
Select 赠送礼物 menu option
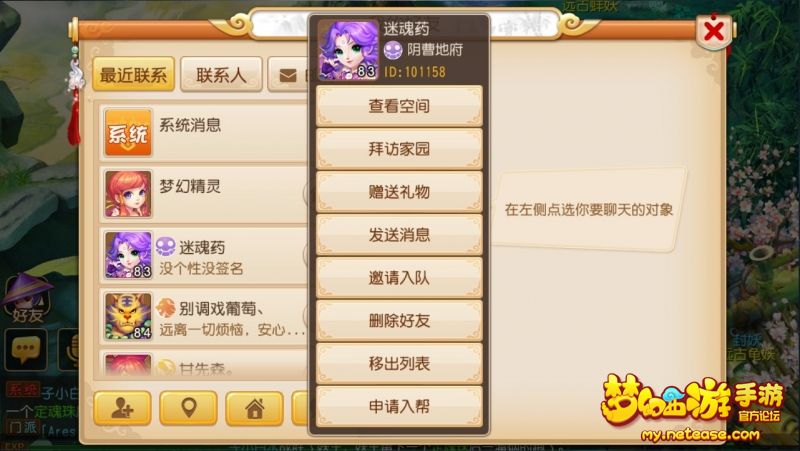pos(399,192)
